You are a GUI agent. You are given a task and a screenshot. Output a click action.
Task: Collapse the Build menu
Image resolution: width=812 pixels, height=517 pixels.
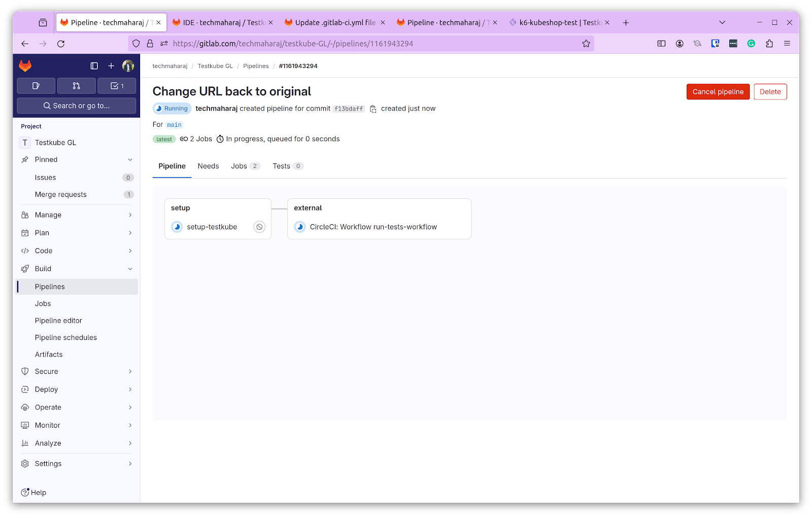click(77, 269)
